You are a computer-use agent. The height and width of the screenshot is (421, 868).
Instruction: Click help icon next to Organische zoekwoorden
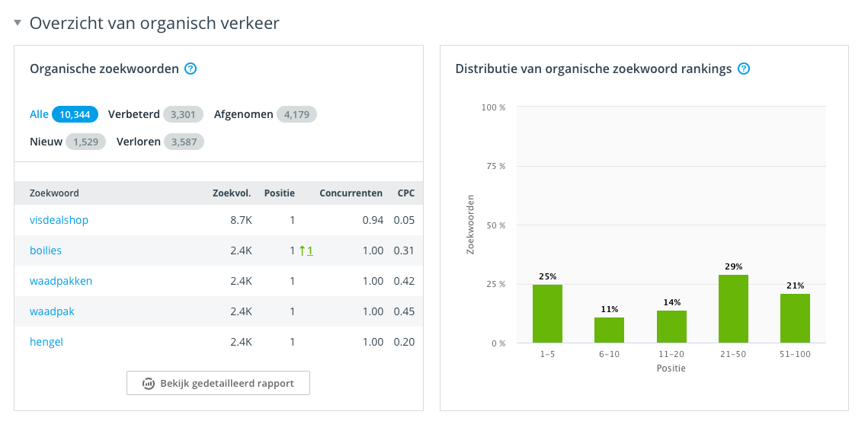pos(191,69)
